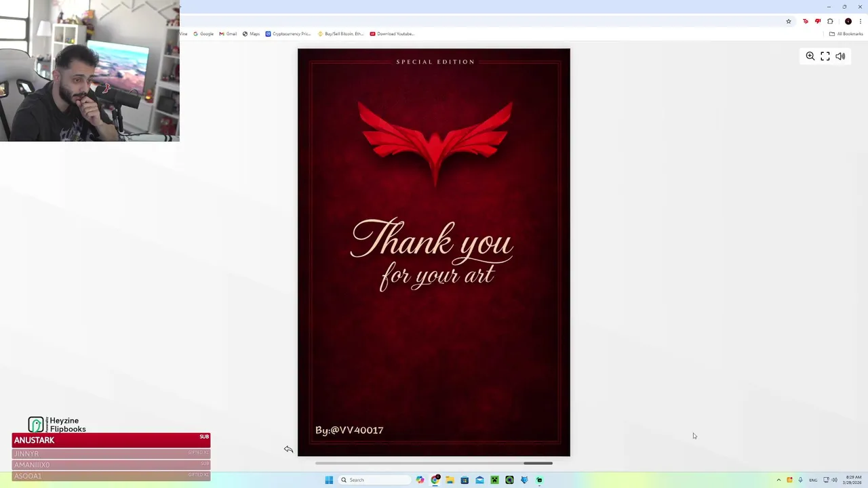
Task: Open File Explorer from the taskbar
Action: click(450, 480)
